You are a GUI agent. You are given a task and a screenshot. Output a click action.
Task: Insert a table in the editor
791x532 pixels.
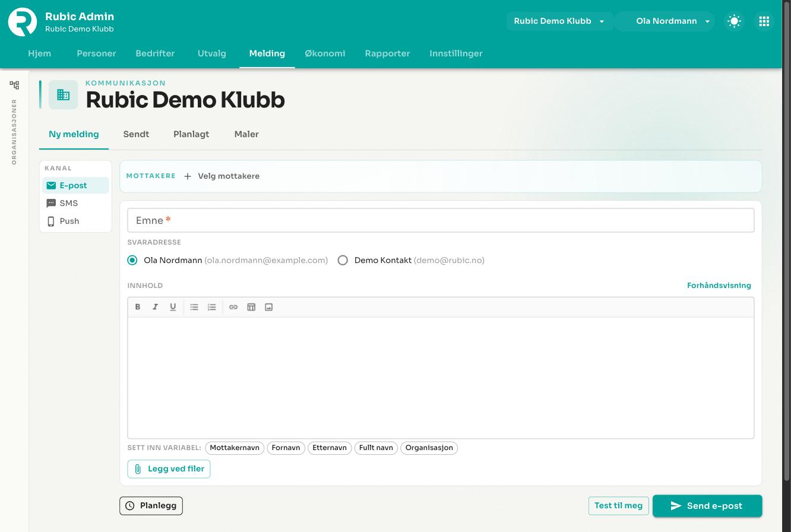[x=251, y=307]
